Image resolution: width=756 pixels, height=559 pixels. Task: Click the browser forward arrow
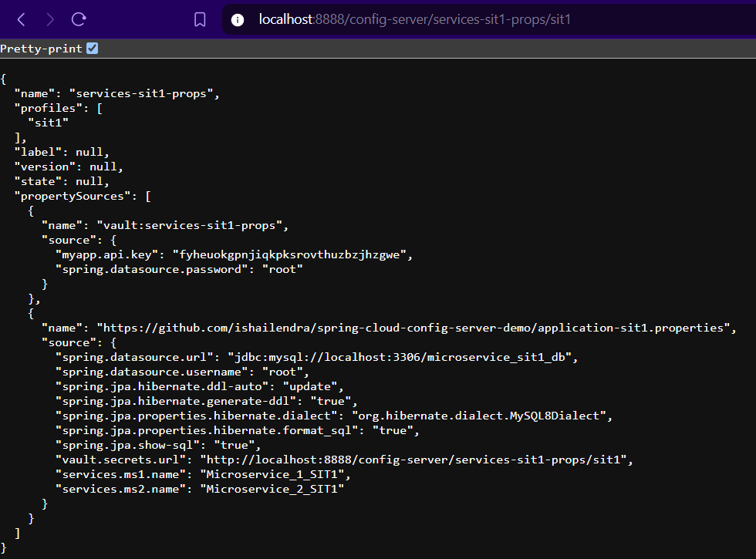tap(50, 20)
